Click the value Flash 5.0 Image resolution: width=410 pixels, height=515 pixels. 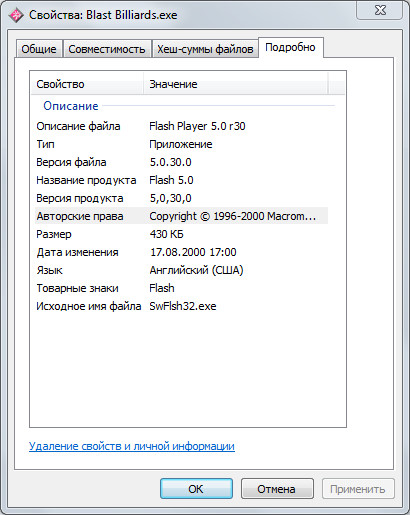pyautogui.click(x=171, y=180)
